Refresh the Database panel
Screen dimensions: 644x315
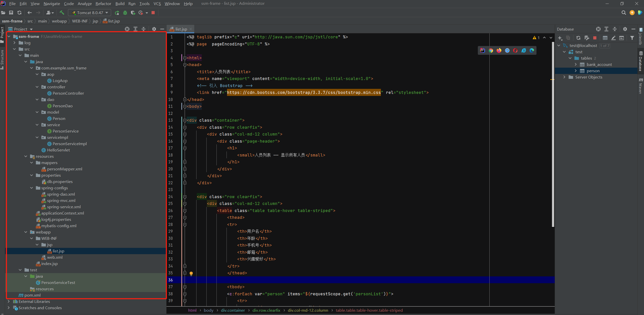(578, 38)
